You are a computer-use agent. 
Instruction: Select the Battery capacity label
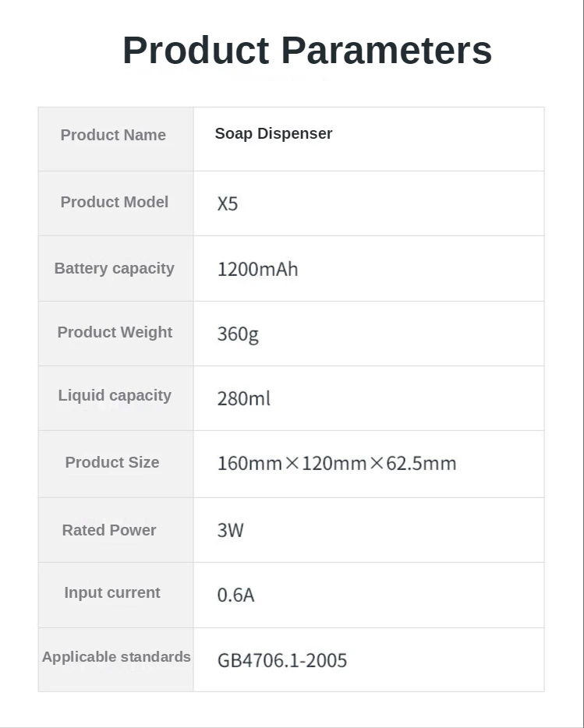point(114,268)
